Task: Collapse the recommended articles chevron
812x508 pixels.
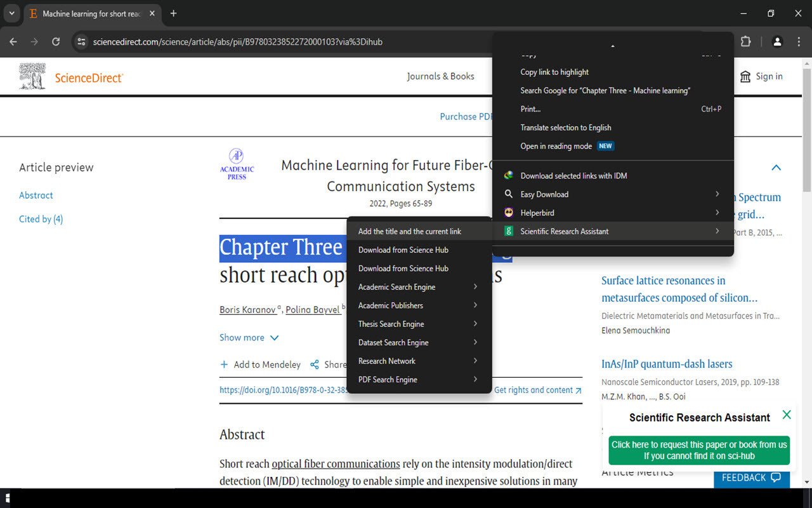Action: click(x=776, y=168)
